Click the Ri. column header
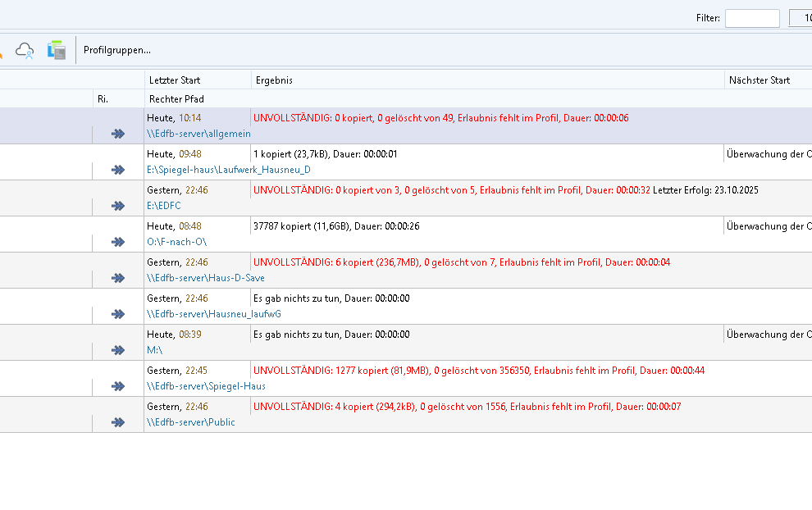The width and height of the screenshot is (812, 510). pos(103,98)
